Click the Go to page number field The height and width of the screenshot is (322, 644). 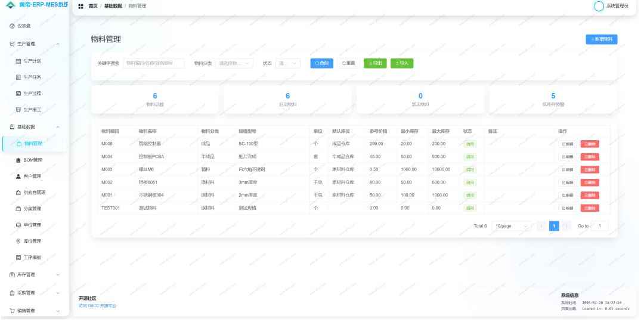600,226
